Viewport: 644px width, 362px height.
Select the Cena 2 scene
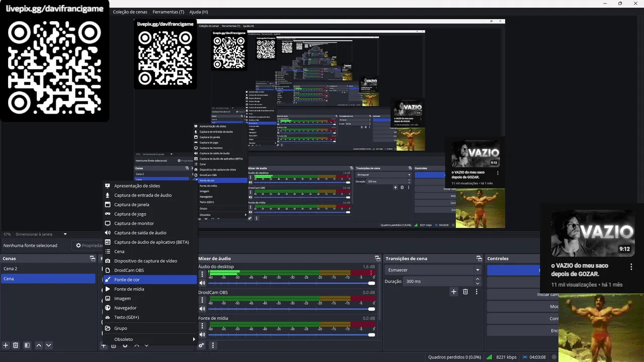click(48, 268)
